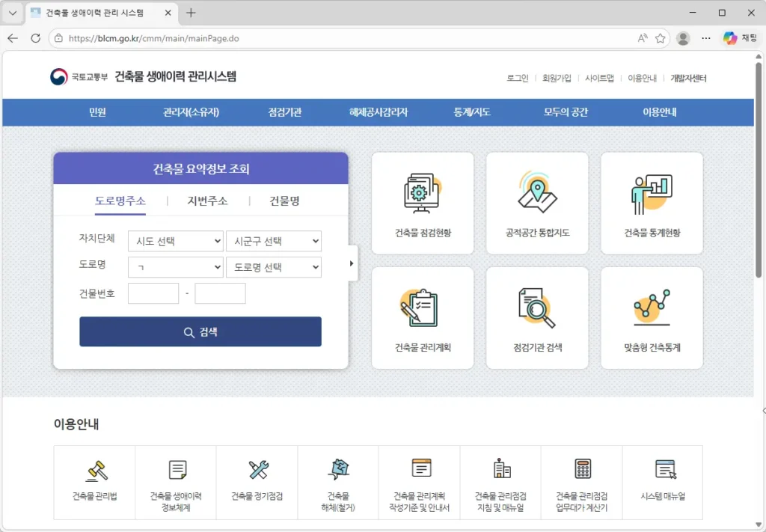Open the 맞춤형 건축통계 graph icon
The width and height of the screenshot is (766, 532).
(652, 308)
